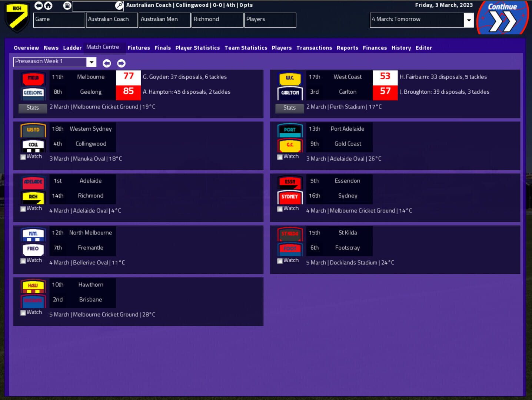This screenshot has width=532, height=400.
Task: Switch to the Fixtures tab
Action: point(139,48)
